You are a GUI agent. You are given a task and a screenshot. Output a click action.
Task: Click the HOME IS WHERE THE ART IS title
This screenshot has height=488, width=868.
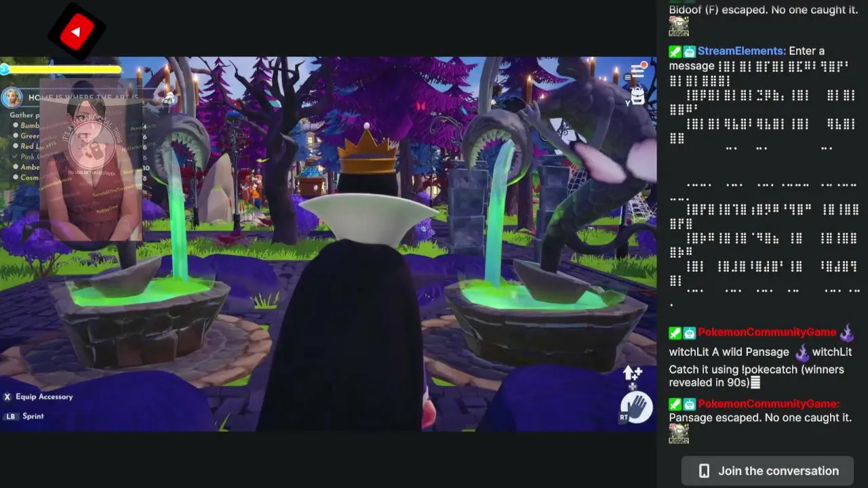(x=83, y=98)
